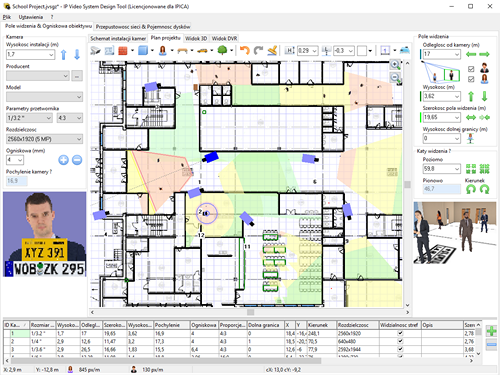Screen dimensions: 500x375
Task: Click the expand horizontal angle grid icon
Action: (x=471, y=169)
